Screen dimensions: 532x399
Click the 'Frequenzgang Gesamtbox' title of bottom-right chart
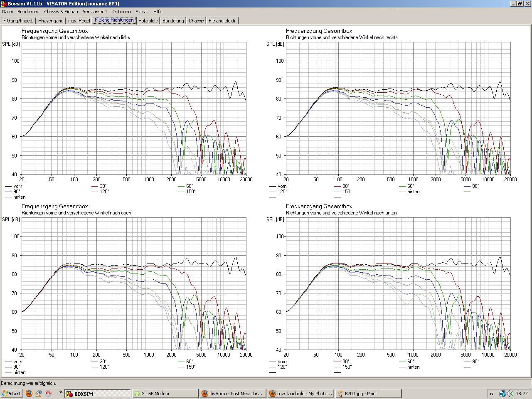click(319, 207)
